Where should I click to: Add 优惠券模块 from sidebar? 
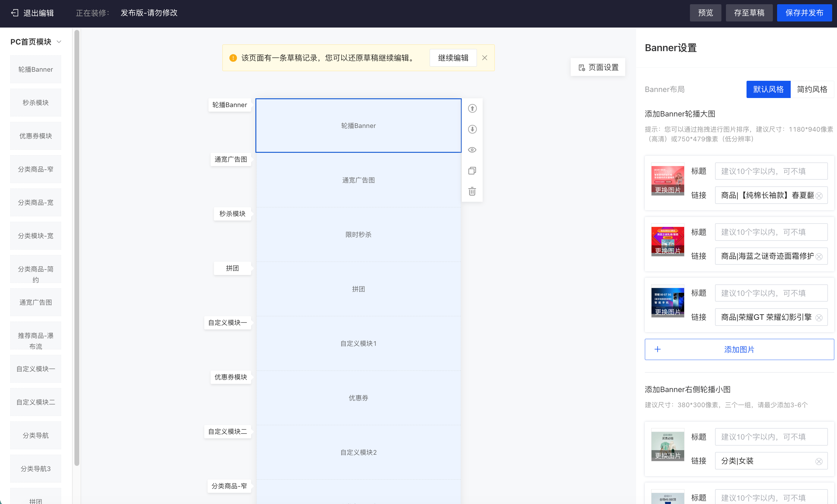[36, 136]
